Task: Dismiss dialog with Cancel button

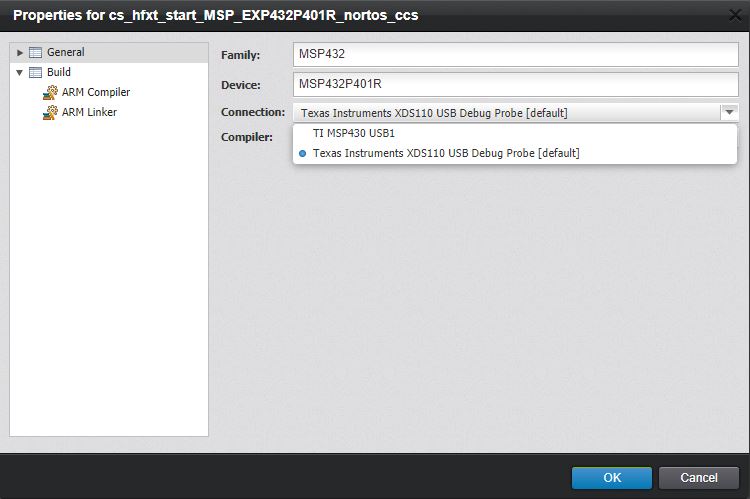Action: point(699,478)
